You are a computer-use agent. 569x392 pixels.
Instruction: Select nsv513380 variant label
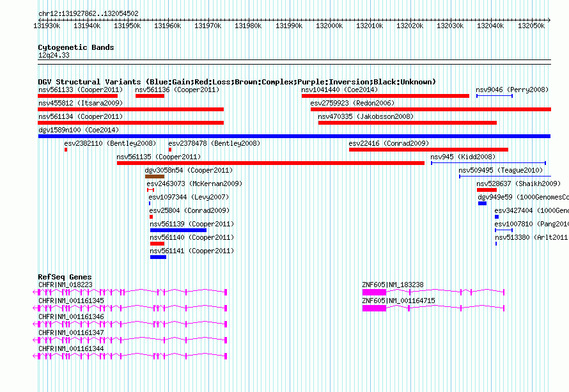coord(531,237)
